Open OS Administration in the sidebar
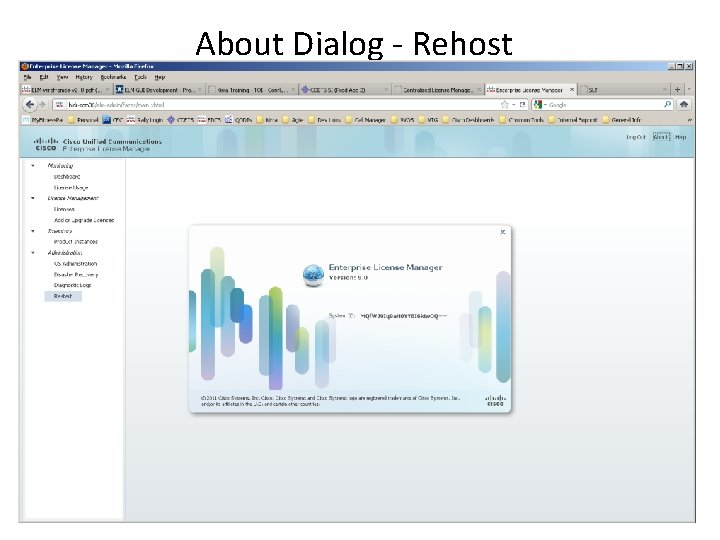Viewport: 720px width, 540px height. pyautogui.click(x=75, y=264)
